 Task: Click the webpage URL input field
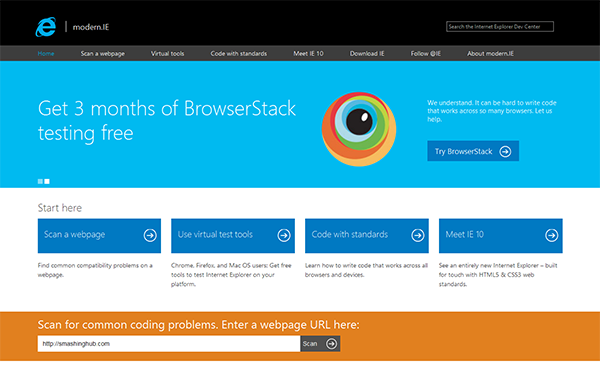169,344
